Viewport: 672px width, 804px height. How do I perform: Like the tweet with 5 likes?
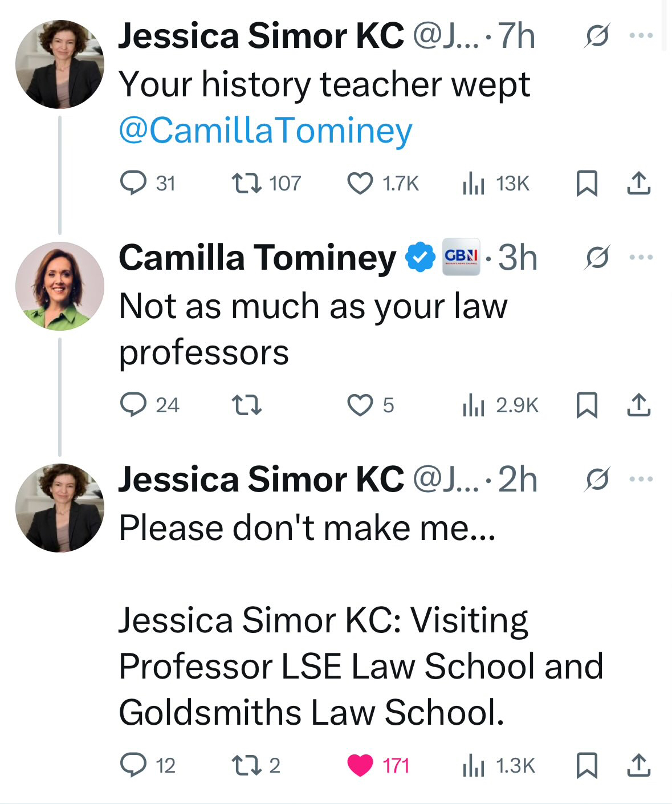pos(360,405)
